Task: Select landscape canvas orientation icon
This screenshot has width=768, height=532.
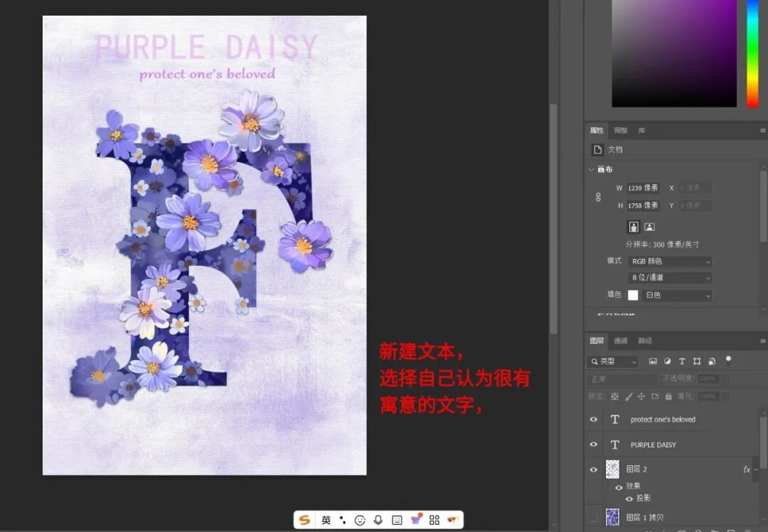Action: pyautogui.click(x=649, y=227)
